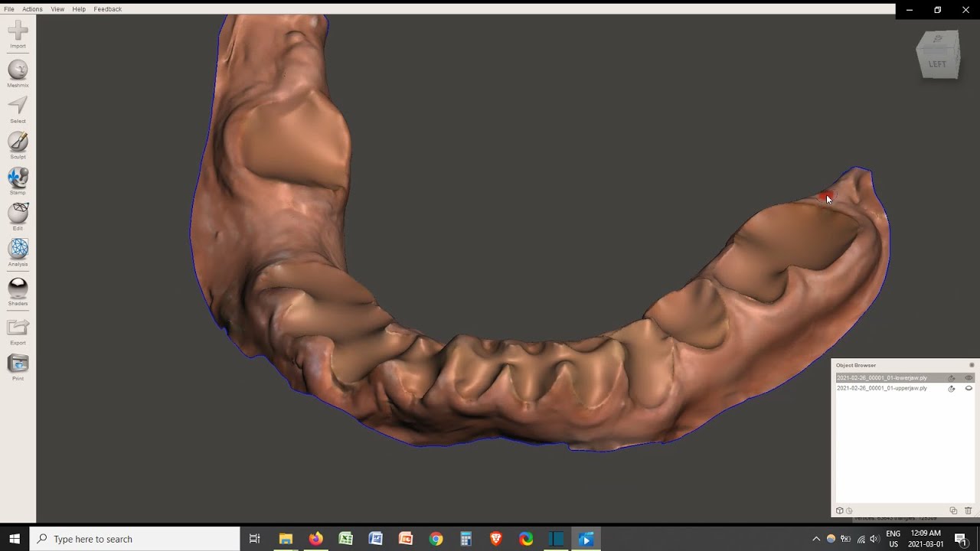The height and width of the screenshot is (551, 980).
Task: Open the Help menu
Action: click(x=79, y=9)
